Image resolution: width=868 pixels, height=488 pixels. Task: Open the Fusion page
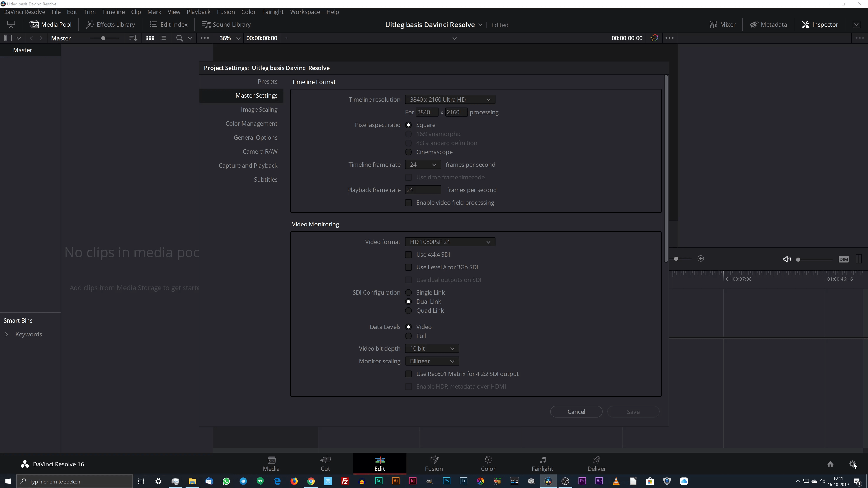point(434,463)
